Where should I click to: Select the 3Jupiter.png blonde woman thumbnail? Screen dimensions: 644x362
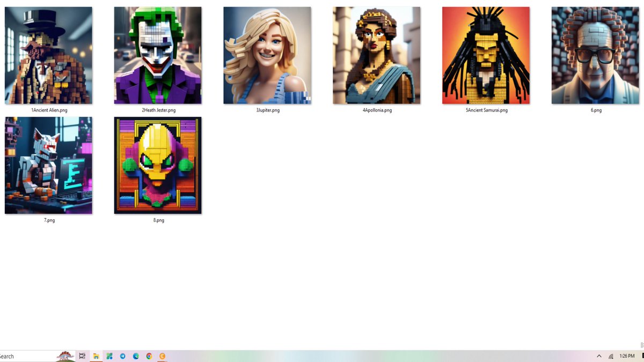pos(267,55)
